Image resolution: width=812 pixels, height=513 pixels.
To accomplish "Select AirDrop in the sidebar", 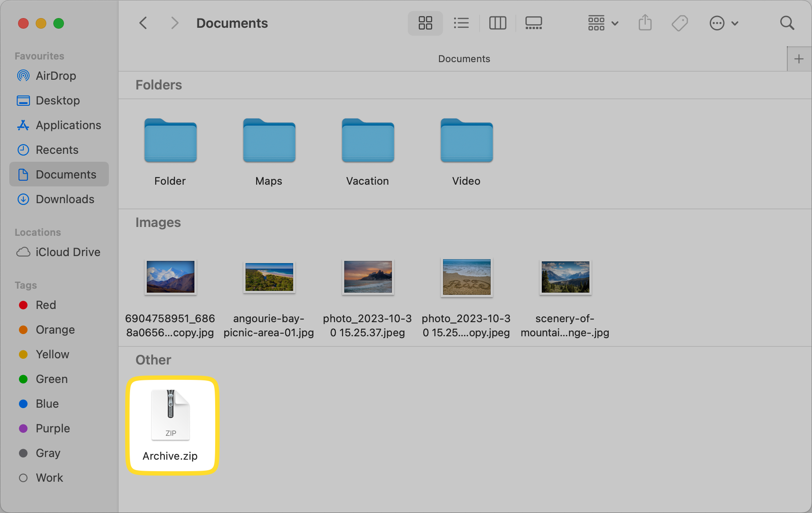I will pyautogui.click(x=56, y=75).
